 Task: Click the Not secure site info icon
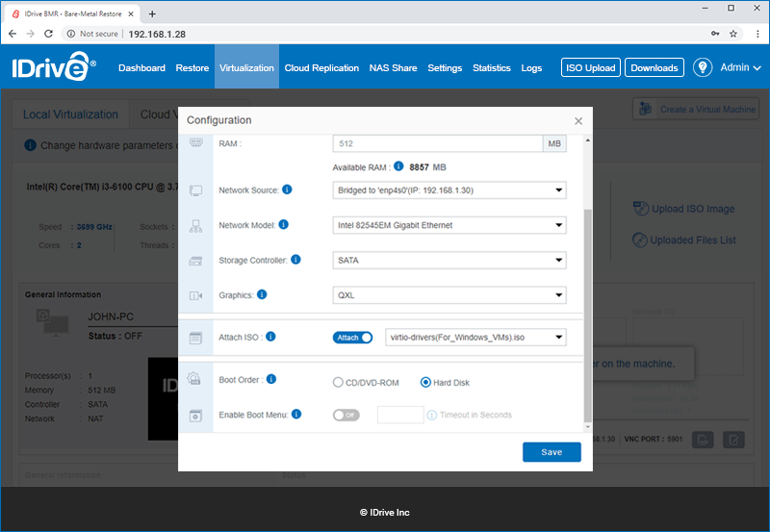pyautogui.click(x=71, y=34)
